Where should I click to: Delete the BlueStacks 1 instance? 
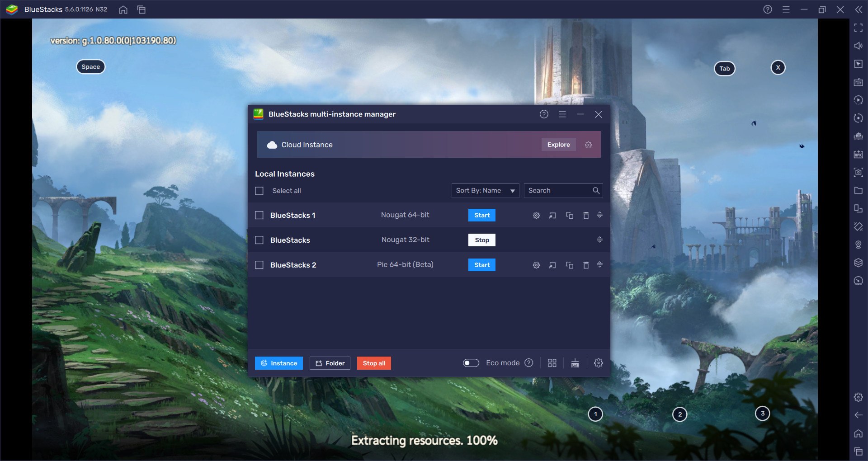(586, 216)
